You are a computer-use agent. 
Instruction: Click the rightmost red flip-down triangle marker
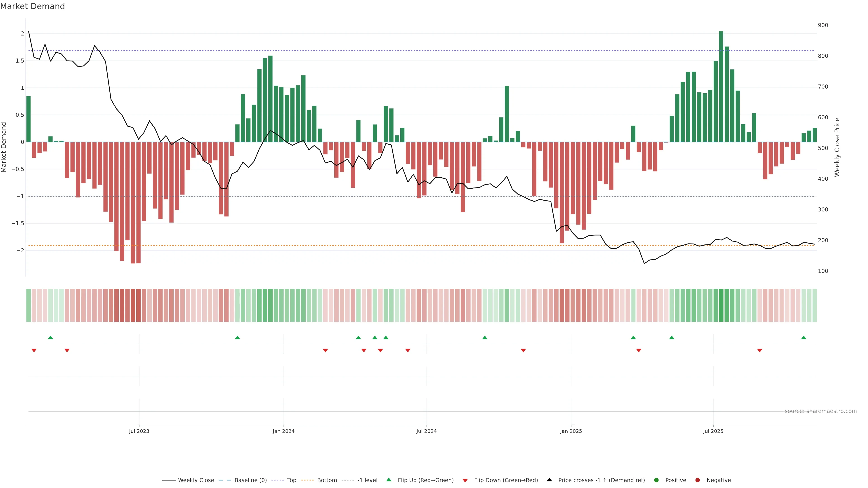[759, 351]
